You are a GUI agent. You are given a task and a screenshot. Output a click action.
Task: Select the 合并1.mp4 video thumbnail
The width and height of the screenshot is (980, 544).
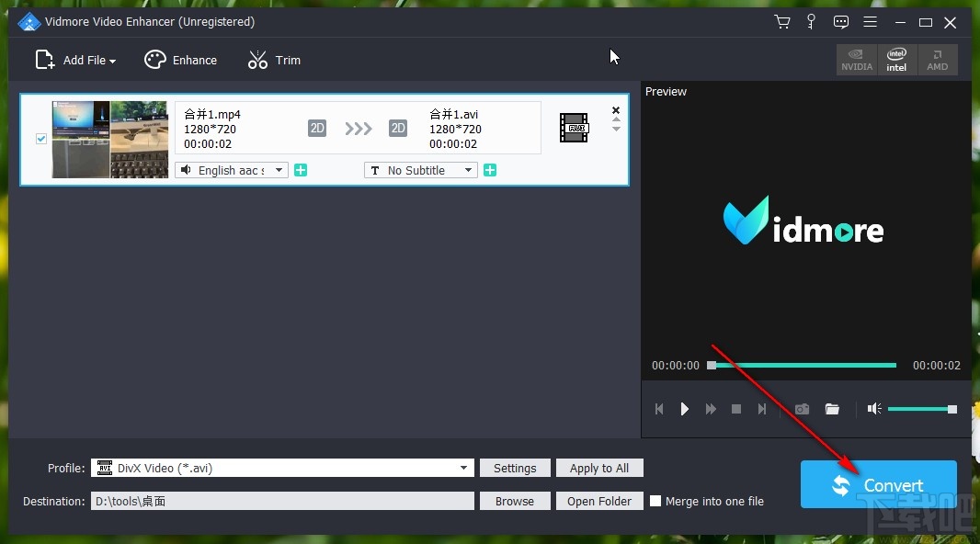click(110, 140)
